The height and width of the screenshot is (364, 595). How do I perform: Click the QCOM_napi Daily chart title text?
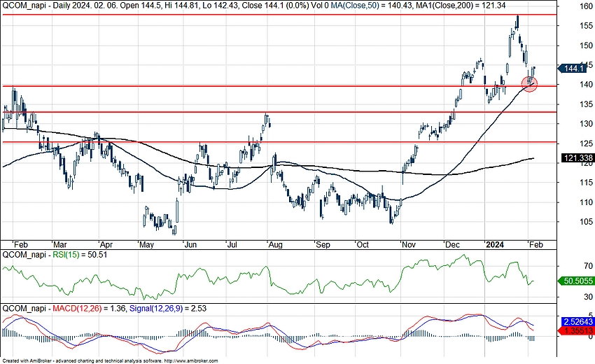tap(166, 6)
